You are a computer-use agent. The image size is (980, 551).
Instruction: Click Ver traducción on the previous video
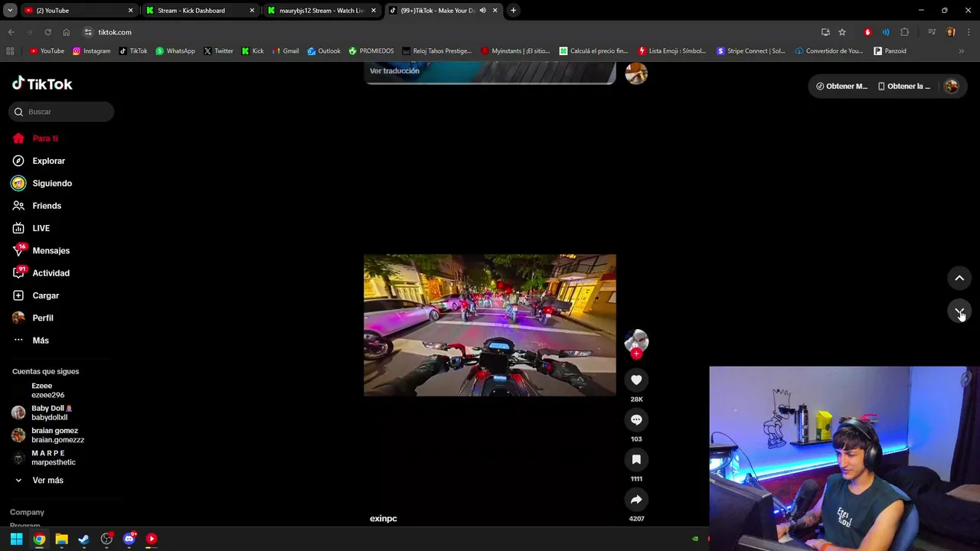[394, 70]
